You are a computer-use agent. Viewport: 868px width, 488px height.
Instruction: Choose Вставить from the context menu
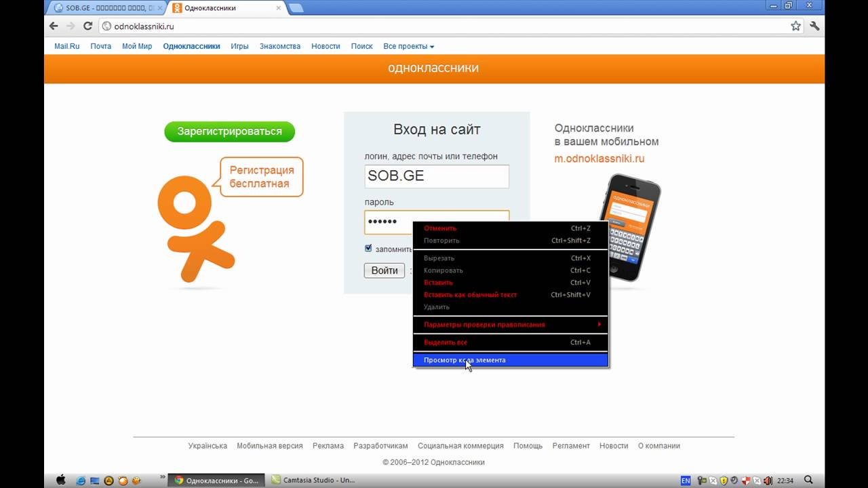point(511,283)
